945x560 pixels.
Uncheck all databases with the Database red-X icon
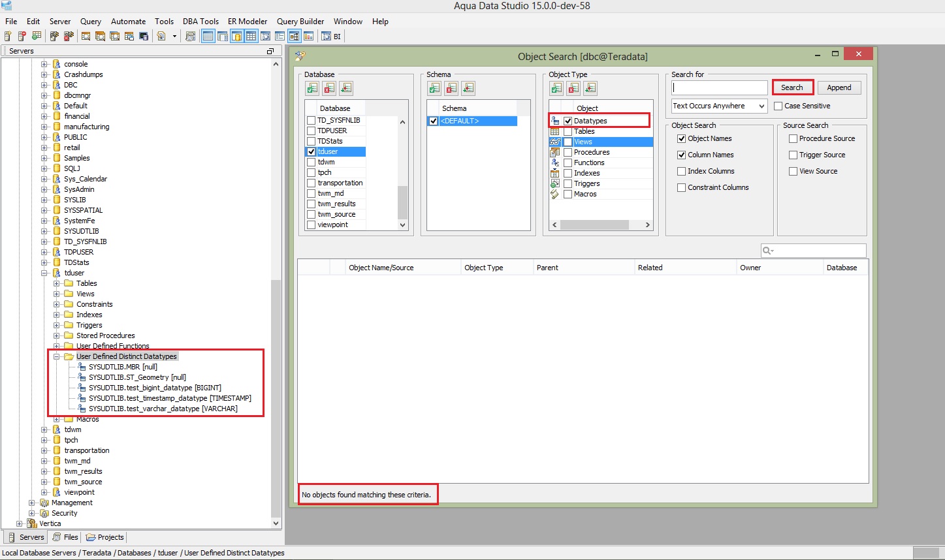click(x=329, y=88)
